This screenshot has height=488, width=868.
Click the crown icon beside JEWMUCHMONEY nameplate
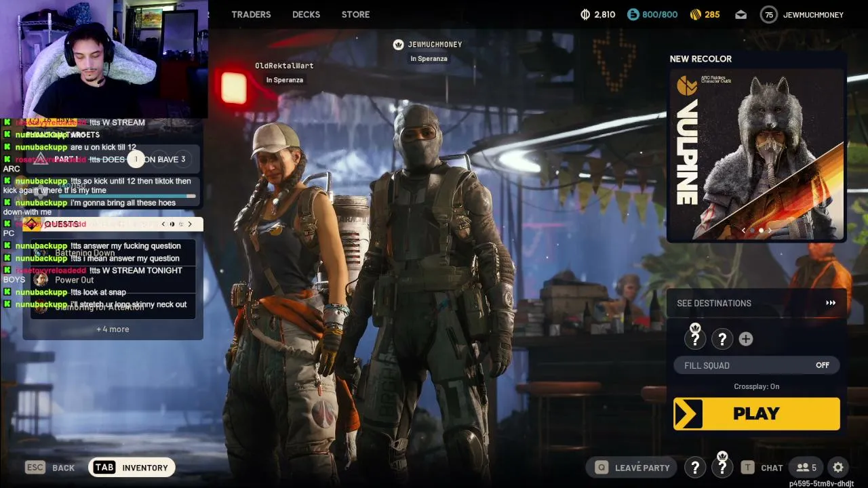399,45
